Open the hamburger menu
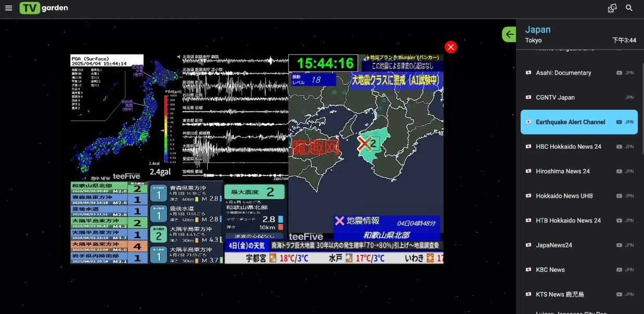644x314 pixels. point(8,8)
